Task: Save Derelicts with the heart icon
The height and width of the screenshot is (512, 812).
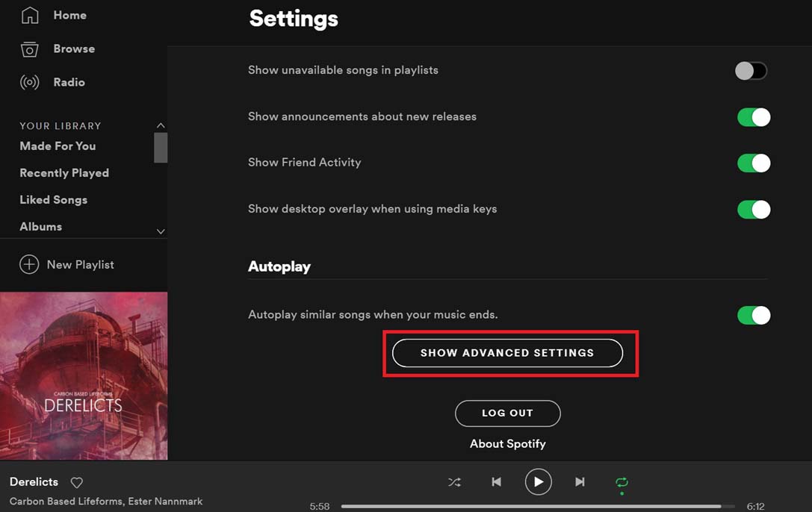Action: [76, 482]
